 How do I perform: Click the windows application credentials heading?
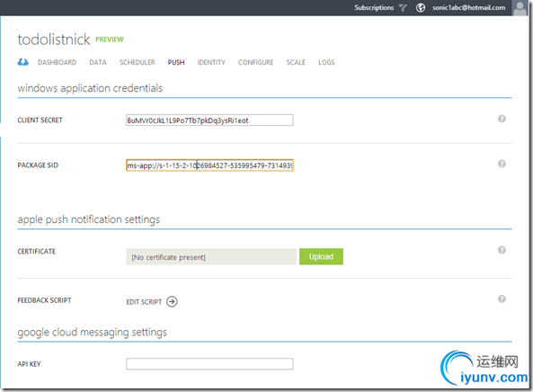(x=90, y=88)
